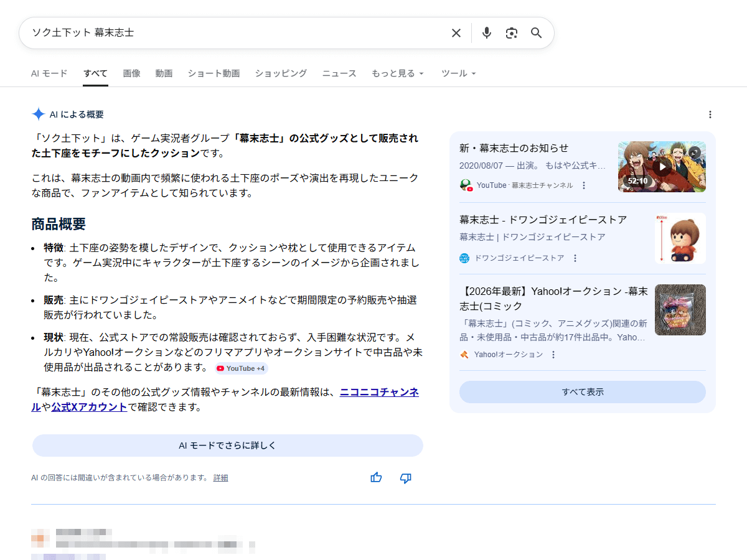
Task: Click the 販売 bullet label
Action: (54, 300)
